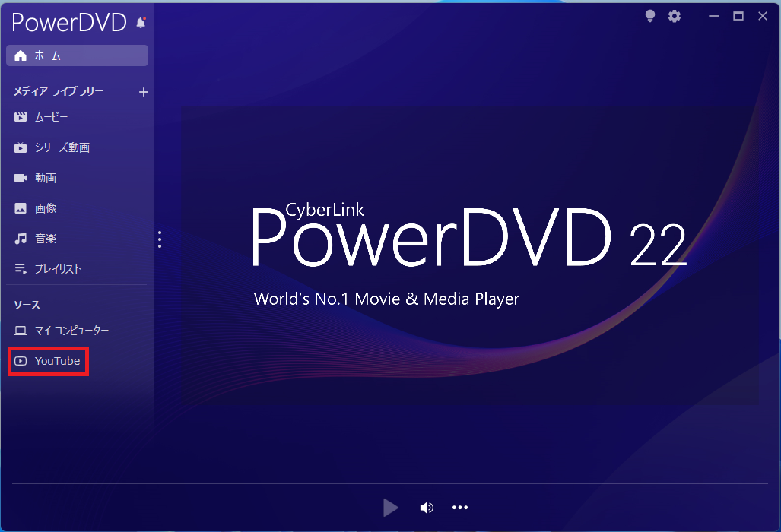
Task: Click the 音楽 note icon
Action: [x=21, y=239]
